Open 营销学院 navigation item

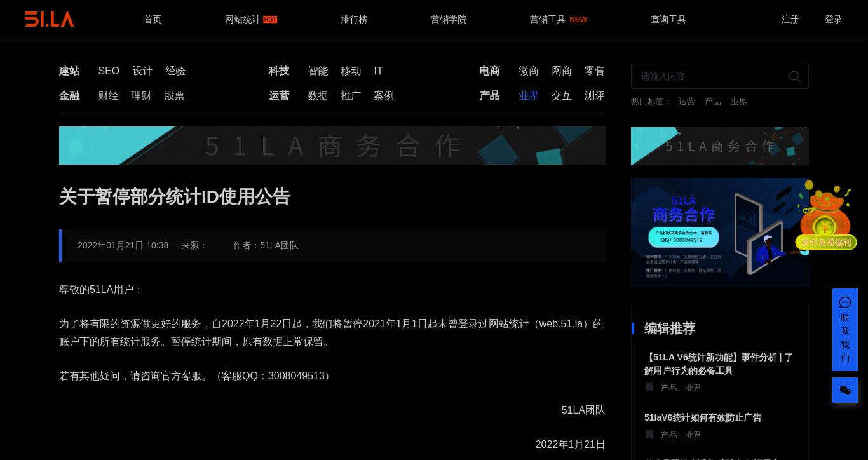click(449, 19)
